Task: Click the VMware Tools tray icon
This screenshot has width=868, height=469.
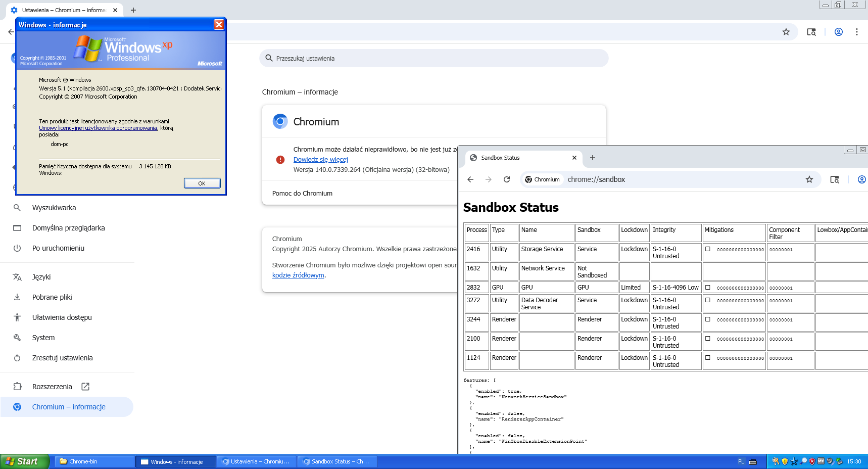Action: coord(821,461)
